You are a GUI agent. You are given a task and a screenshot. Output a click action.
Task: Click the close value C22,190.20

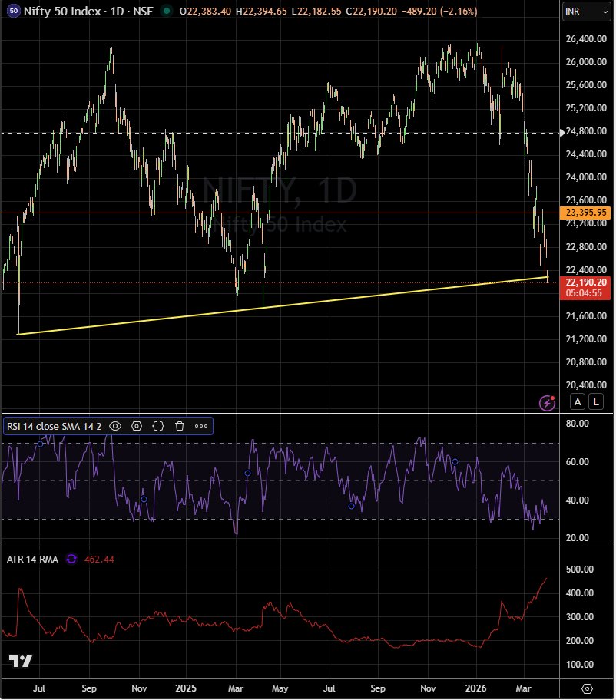[371, 12]
